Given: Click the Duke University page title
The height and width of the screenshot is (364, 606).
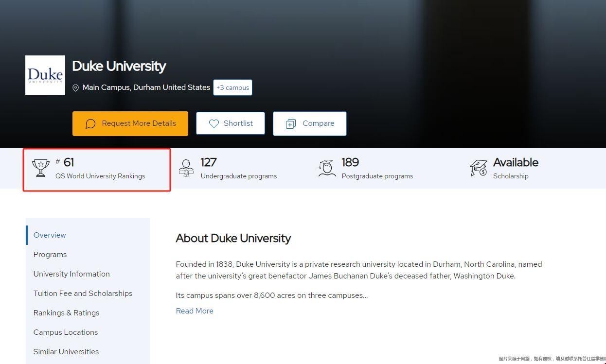Looking at the screenshot, I should pos(119,66).
